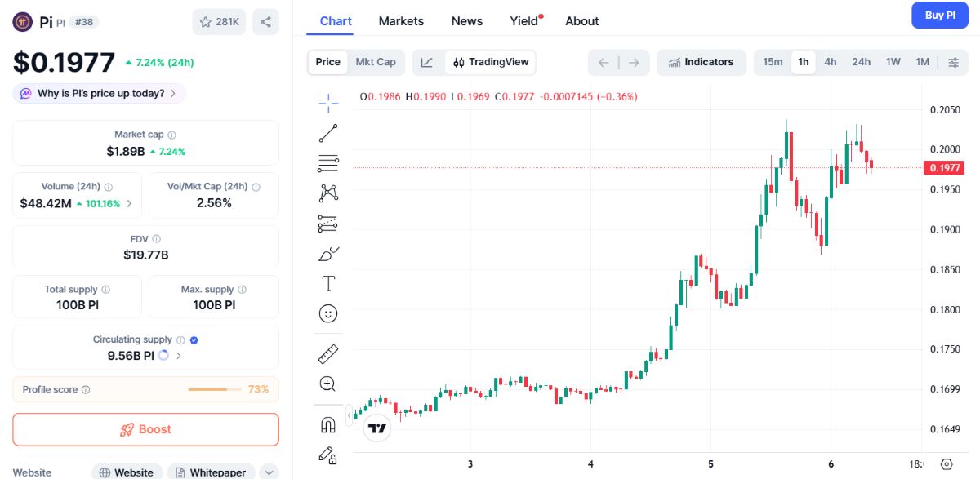Expand Volume (24h) details chevron

(x=129, y=203)
